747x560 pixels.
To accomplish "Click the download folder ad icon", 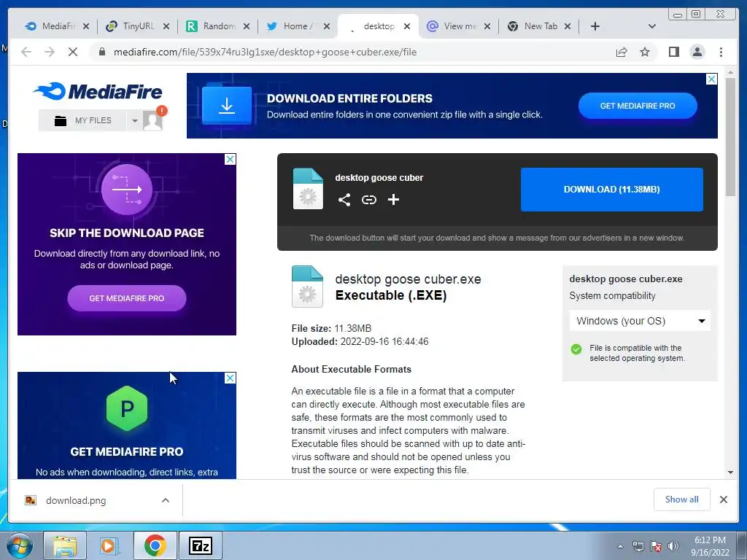I will [227, 105].
